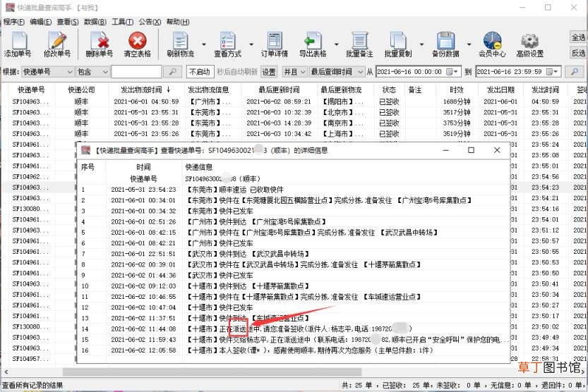Expand 备份数据 dropdown arrow
The height and width of the screenshot is (392, 588).
[469, 44]
